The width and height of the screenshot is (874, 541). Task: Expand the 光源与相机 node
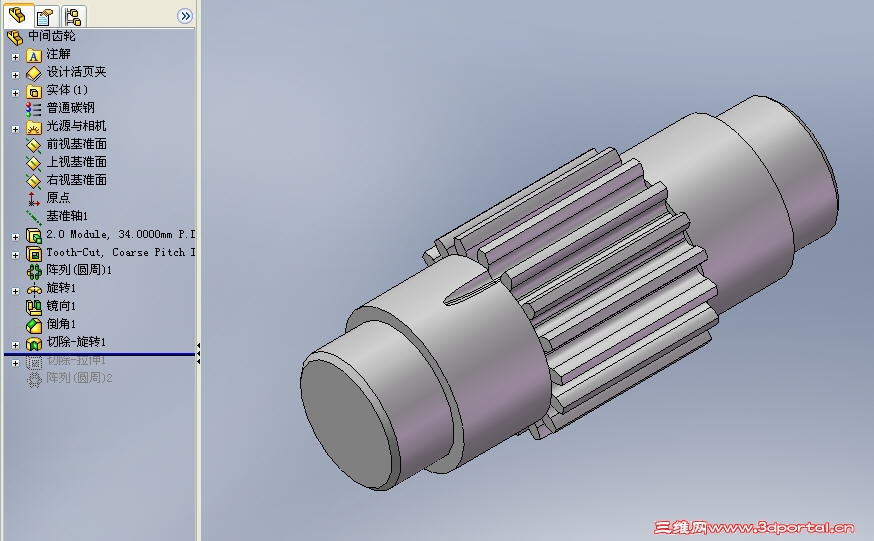[16, 129]
